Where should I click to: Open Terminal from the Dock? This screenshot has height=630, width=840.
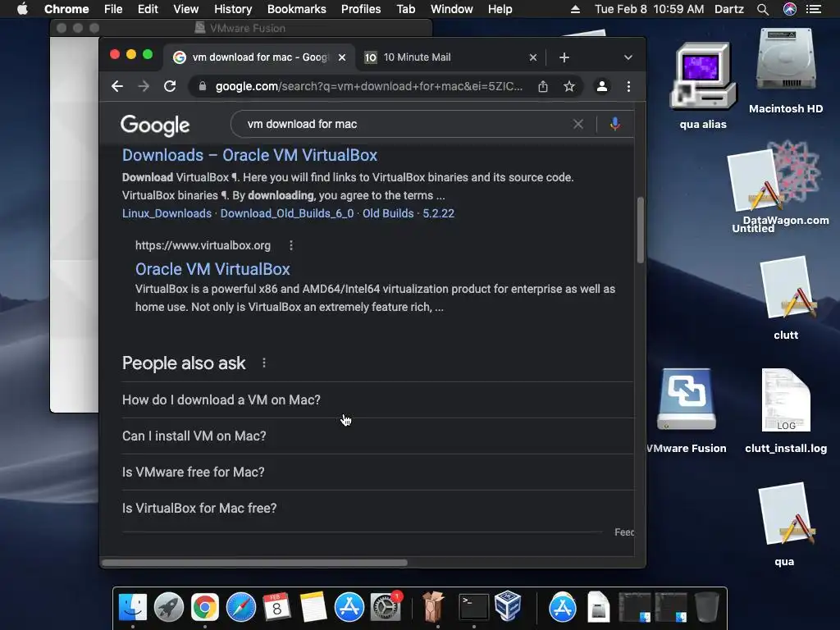click(473, 607)
